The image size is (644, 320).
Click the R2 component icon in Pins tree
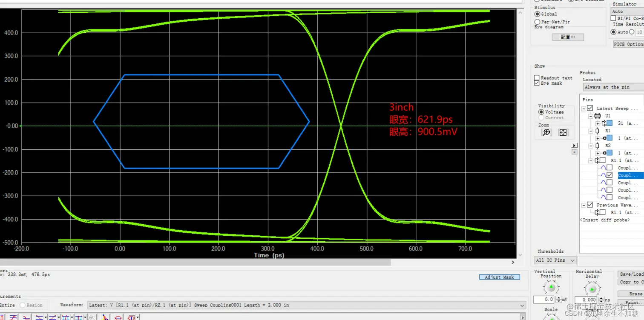(597, 146)
